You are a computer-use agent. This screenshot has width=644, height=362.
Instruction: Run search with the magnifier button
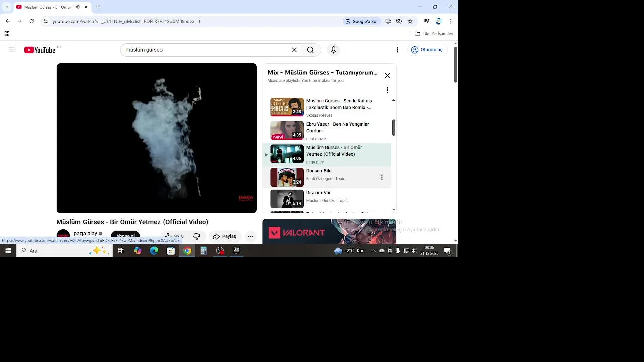(310, 50)
